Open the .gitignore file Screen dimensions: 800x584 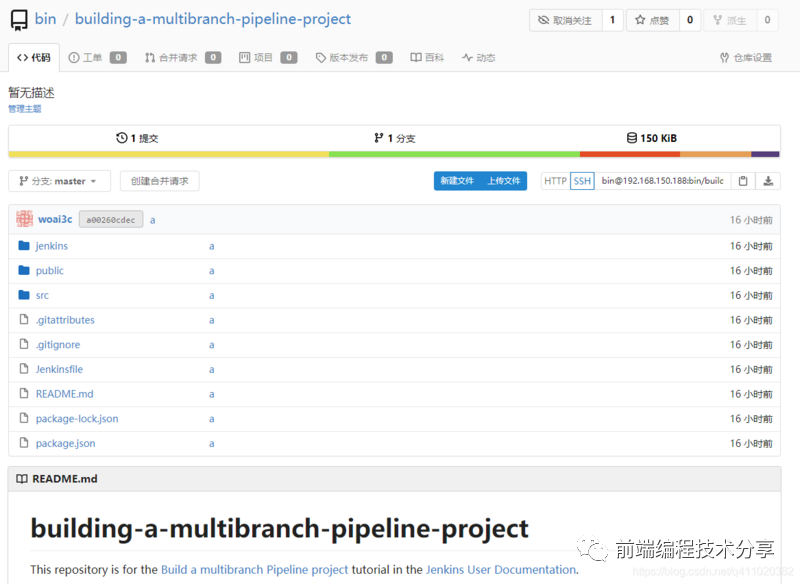pos(58,345)
